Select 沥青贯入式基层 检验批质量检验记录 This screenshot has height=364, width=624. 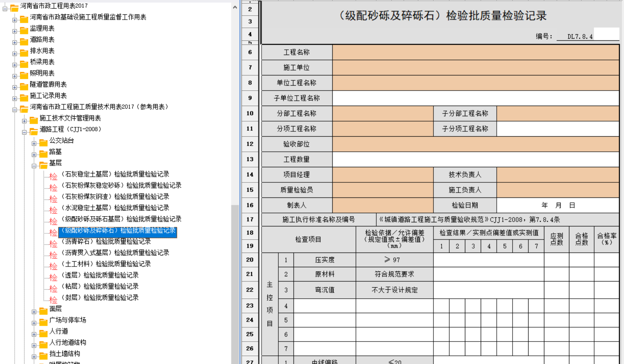(115, 253)
